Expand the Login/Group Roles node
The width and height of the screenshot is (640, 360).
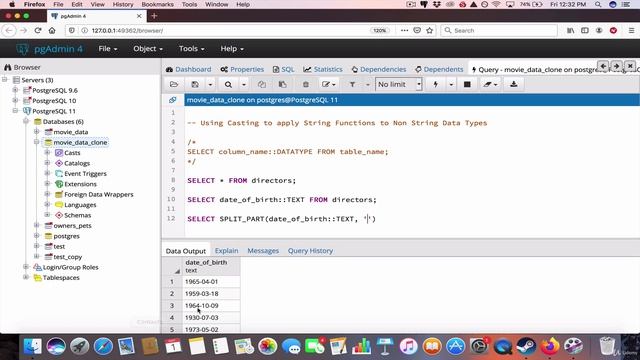pos(26,267)
